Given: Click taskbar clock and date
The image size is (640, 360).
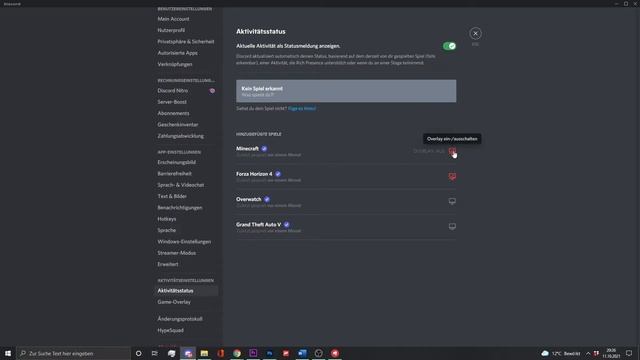Looking at the screenshot, I should pos(611,353).
